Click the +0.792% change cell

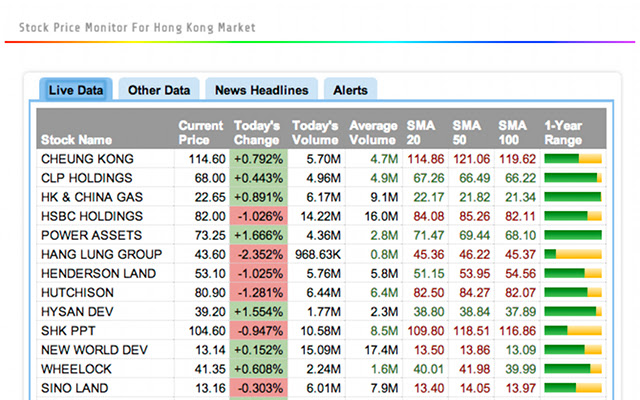[259, 159]
